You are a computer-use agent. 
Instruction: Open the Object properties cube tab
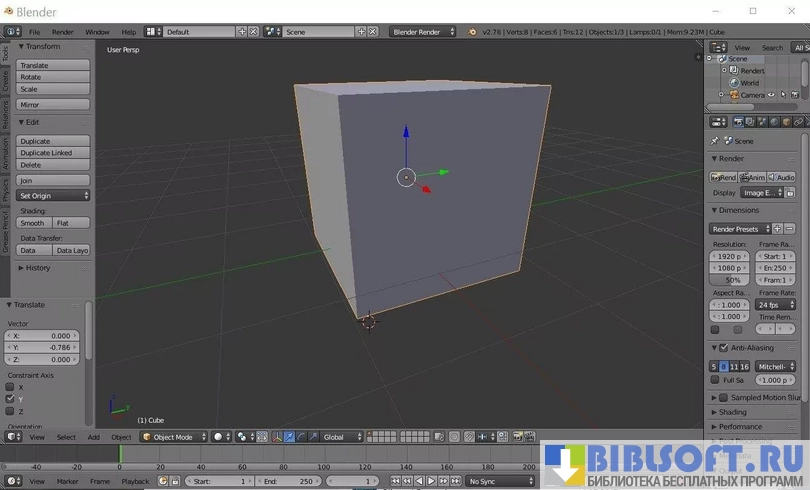[786, 122]
